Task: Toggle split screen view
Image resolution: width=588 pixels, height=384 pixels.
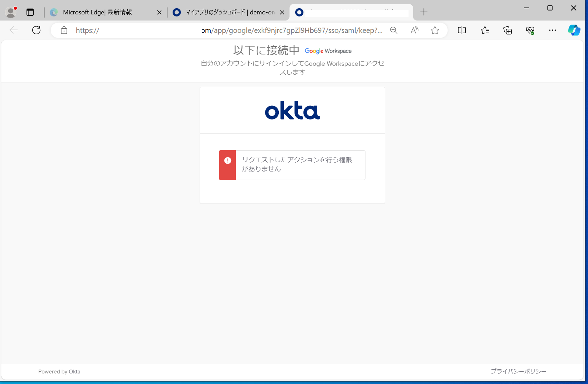Action: coord(462,30)
